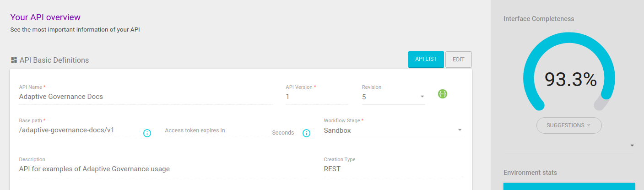Go to the API LIST
The image size is (644, 190).
426,60
